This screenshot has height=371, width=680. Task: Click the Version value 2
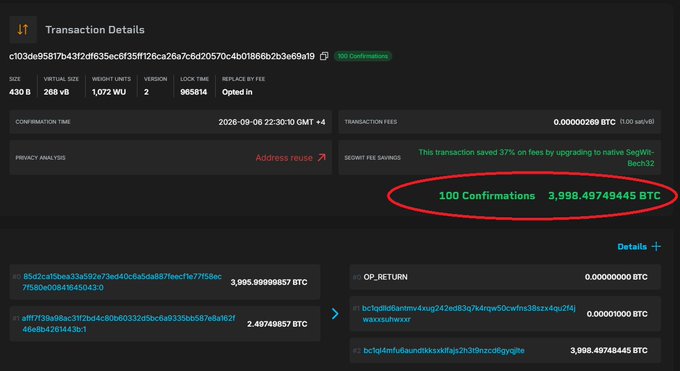[x=147, y=92]
